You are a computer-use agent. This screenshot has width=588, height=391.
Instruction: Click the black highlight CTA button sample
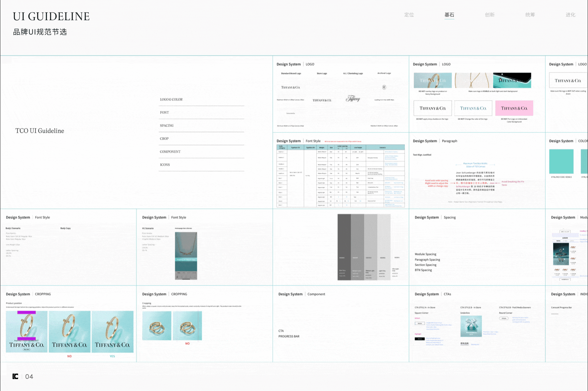[420, 339]
